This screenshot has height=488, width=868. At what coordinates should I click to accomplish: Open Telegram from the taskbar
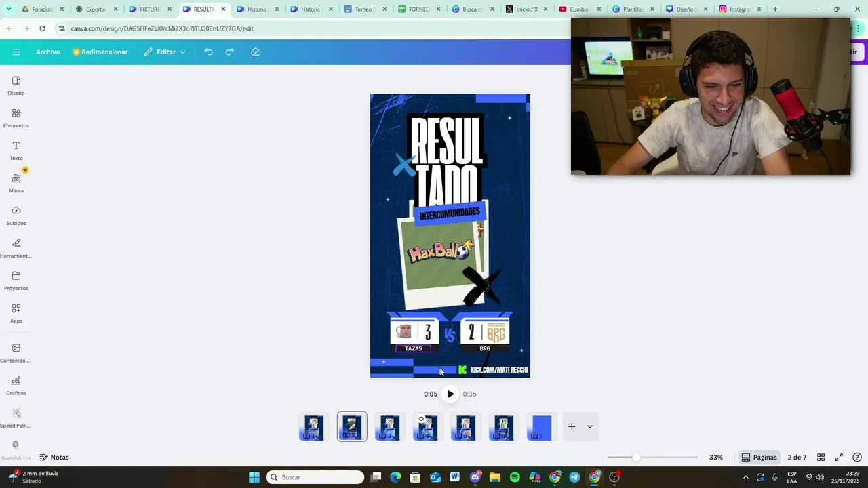[574, 477]
